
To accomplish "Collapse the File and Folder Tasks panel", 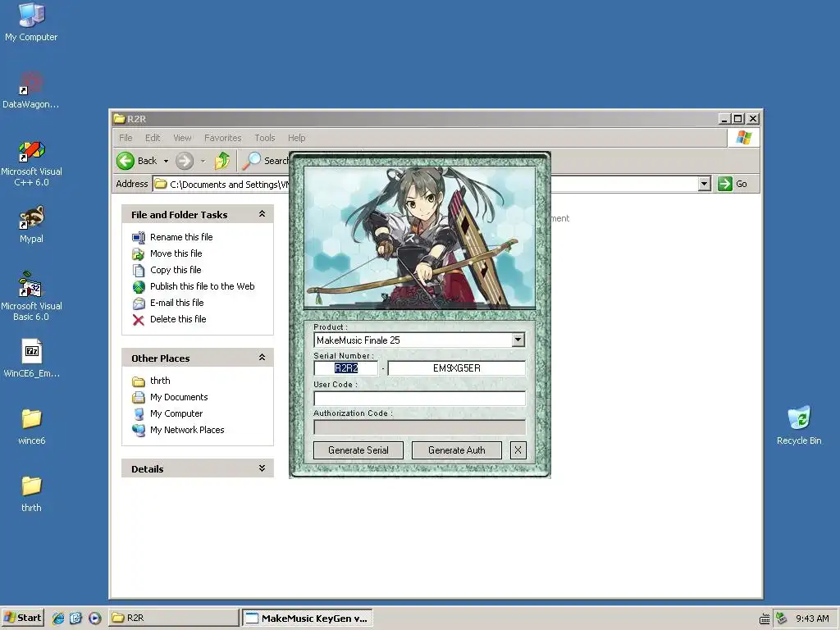I will [x=262, y=214].
